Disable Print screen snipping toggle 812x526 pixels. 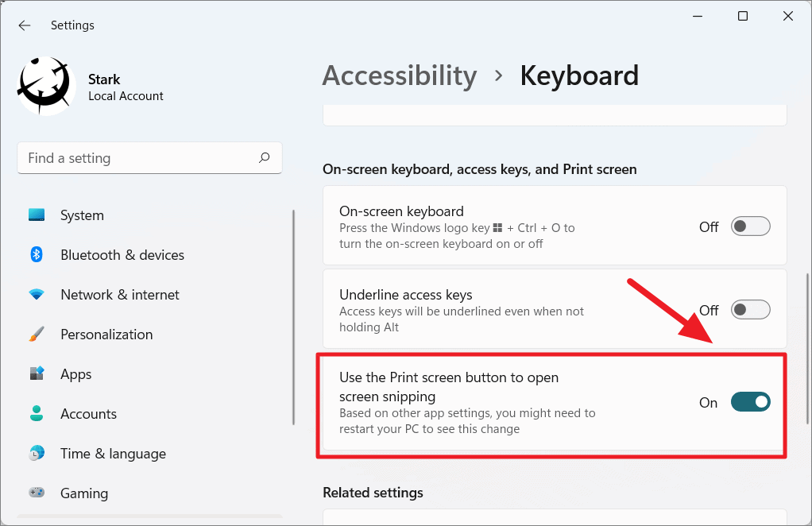[x=751, y=402]
